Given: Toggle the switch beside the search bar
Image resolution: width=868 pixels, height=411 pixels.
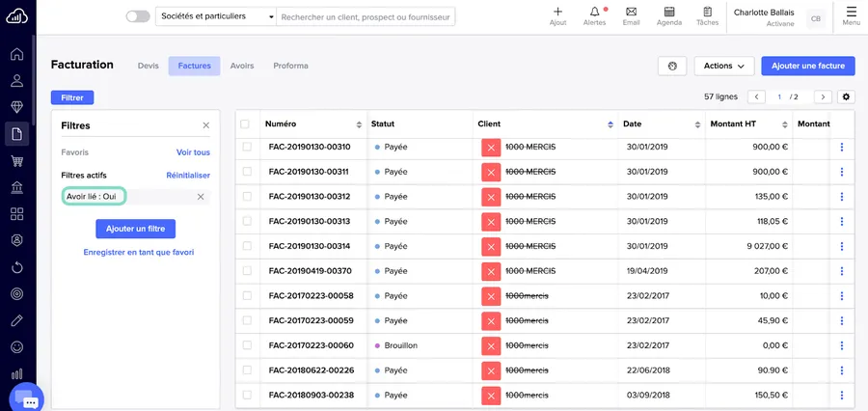Looking at the screenshot, I should pos(138,16).
